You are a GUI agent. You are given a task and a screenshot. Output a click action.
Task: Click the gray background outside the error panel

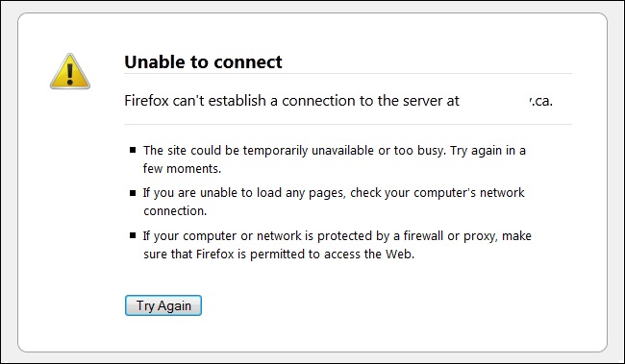8,180
